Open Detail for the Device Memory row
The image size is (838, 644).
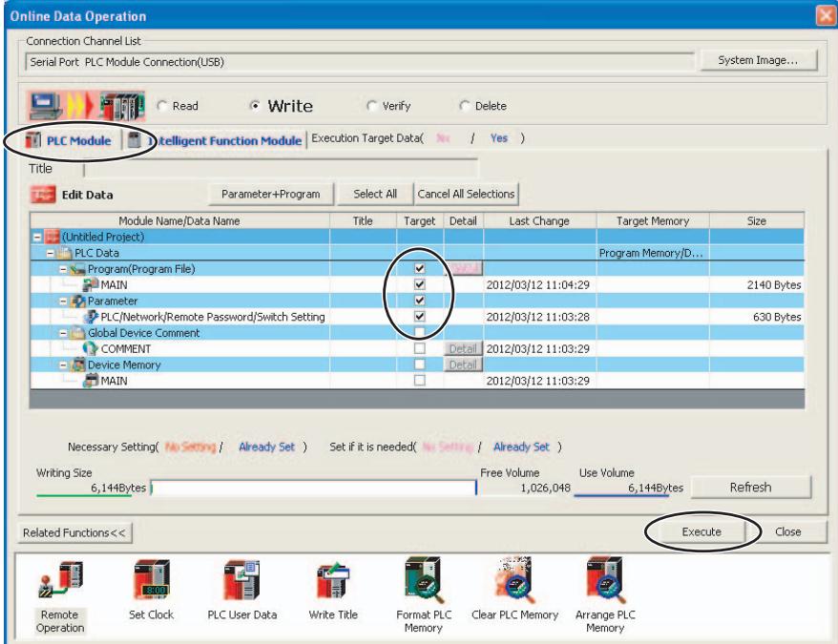[x=463, y=364]
